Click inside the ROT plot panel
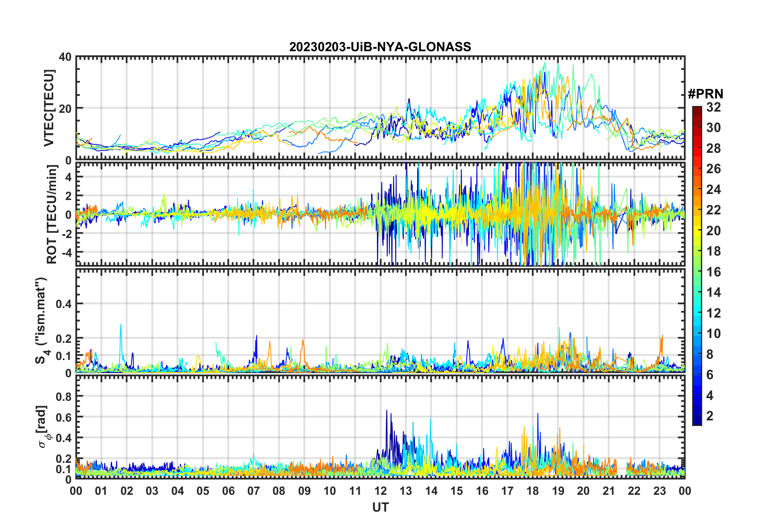This screenshot has height=532, width=761. coord(380,214)
